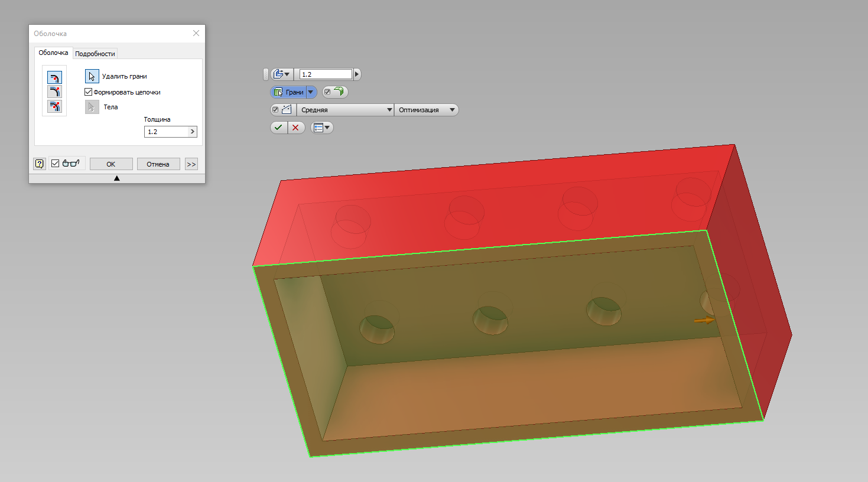Click the Грани face selection button
Viewport: 868px width, 482px height.
[288, 92]
